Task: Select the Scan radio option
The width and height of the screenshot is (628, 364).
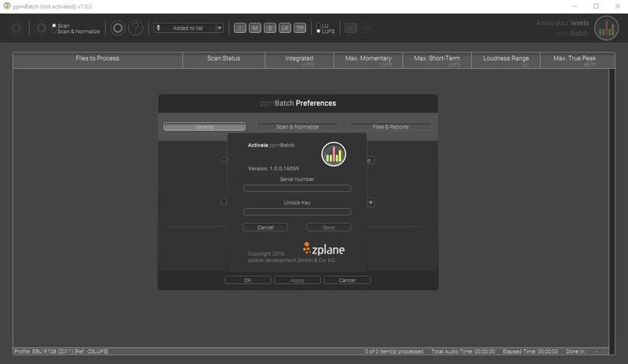Action: point(54,25)
